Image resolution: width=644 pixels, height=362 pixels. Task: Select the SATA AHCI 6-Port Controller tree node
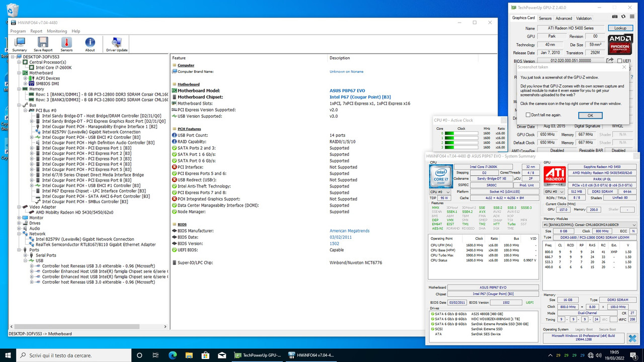(96, 196)
